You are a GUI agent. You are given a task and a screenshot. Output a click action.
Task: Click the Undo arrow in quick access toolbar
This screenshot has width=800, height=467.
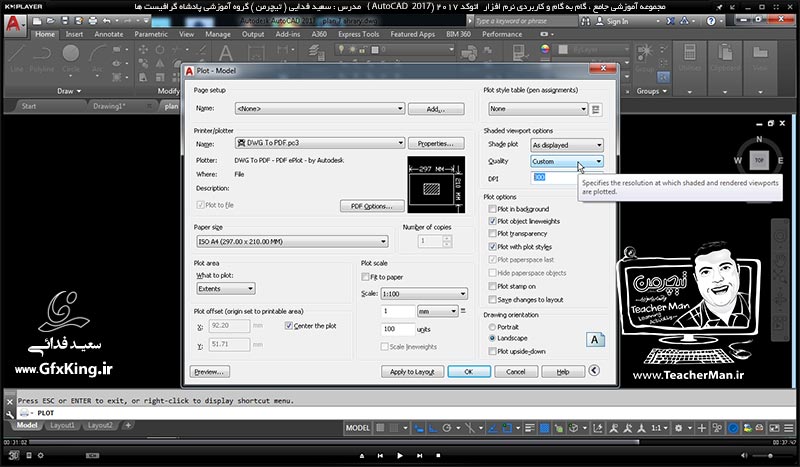point(106,21)
